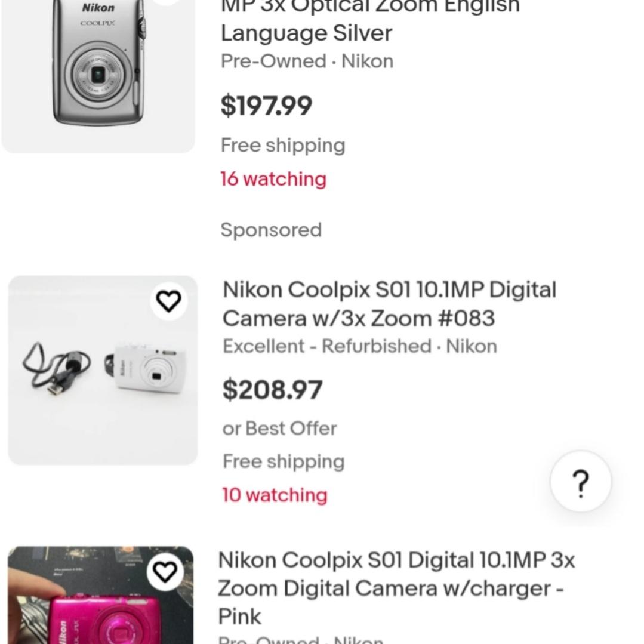Click Free shipping under the $197.99 price
Screen dimensions: 644x644
pos(283,146)
